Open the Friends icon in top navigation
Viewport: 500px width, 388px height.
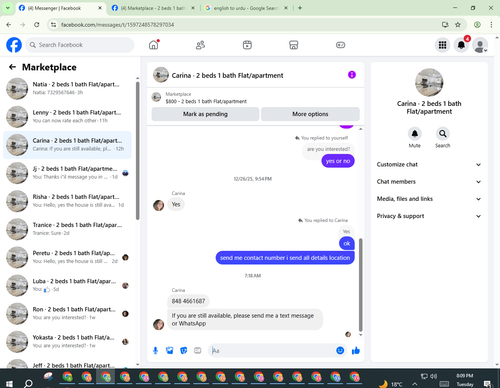[200, 45]
